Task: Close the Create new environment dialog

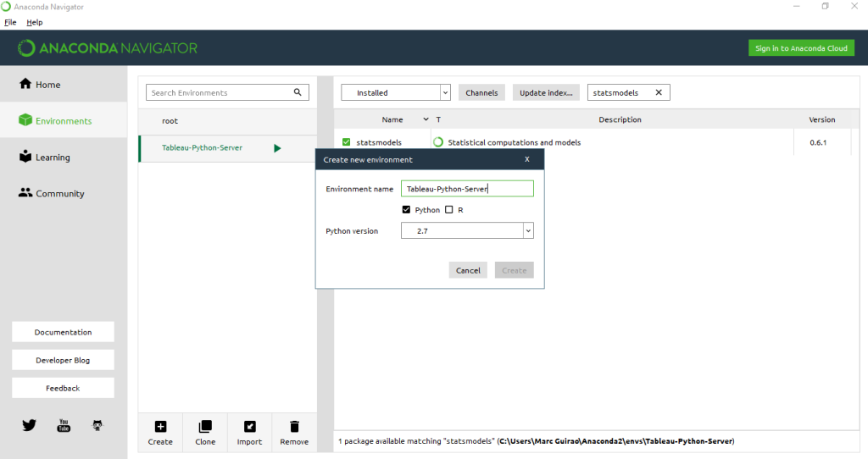Action: click(x=527, y=159)
